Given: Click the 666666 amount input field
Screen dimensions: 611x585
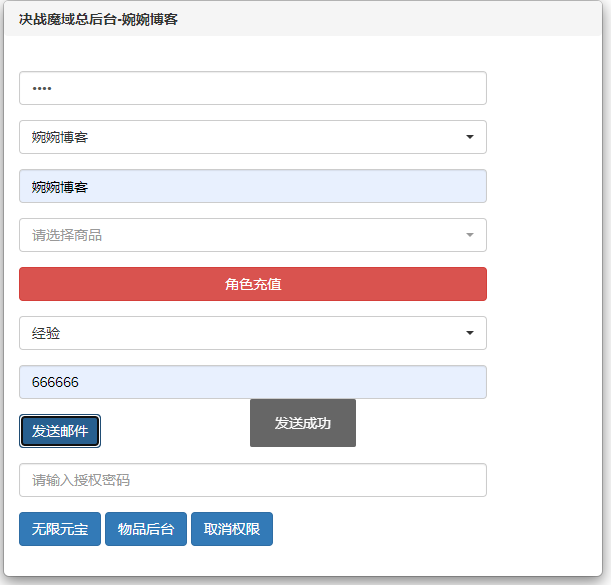Looking at the screenshot, I should point(252,382).
